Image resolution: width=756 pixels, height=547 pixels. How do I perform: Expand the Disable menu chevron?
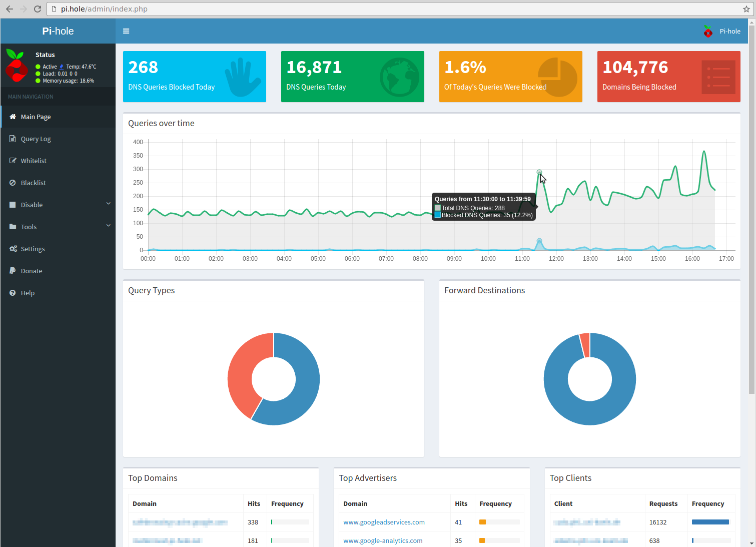(109, 204)
